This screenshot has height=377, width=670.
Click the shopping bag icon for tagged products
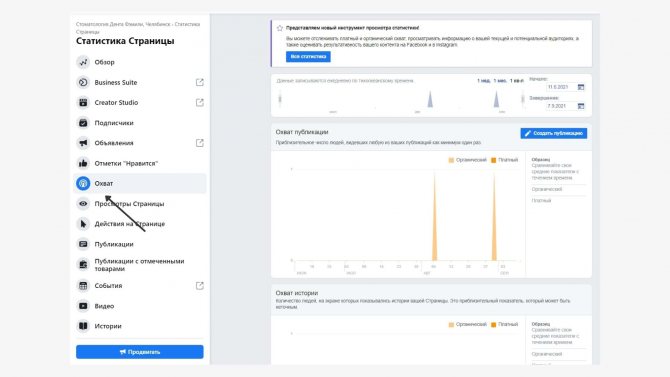point(83,265)
